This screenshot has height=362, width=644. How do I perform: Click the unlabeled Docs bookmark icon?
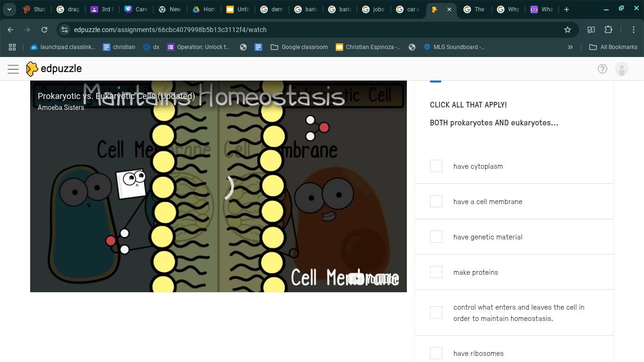[x=258, y=47]
